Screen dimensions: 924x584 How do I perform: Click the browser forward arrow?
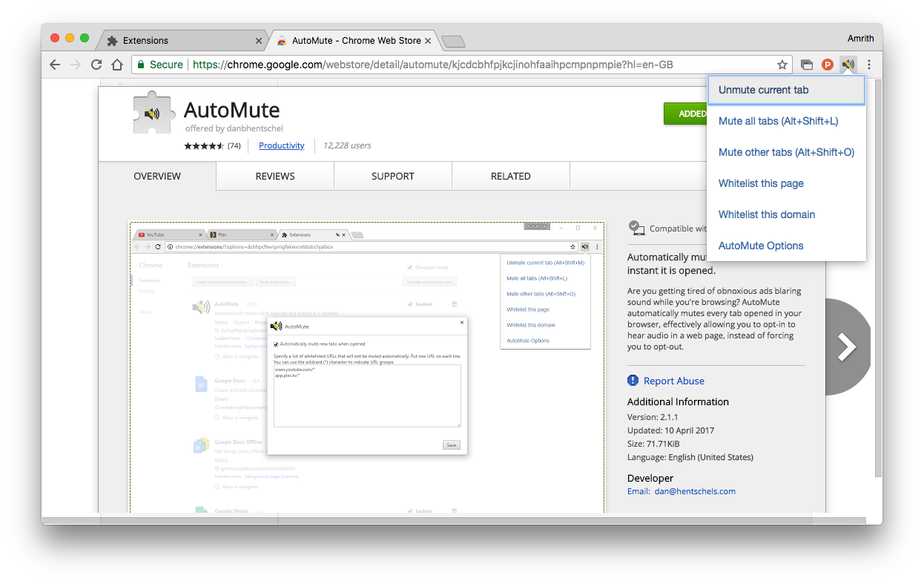coord(75,65)
